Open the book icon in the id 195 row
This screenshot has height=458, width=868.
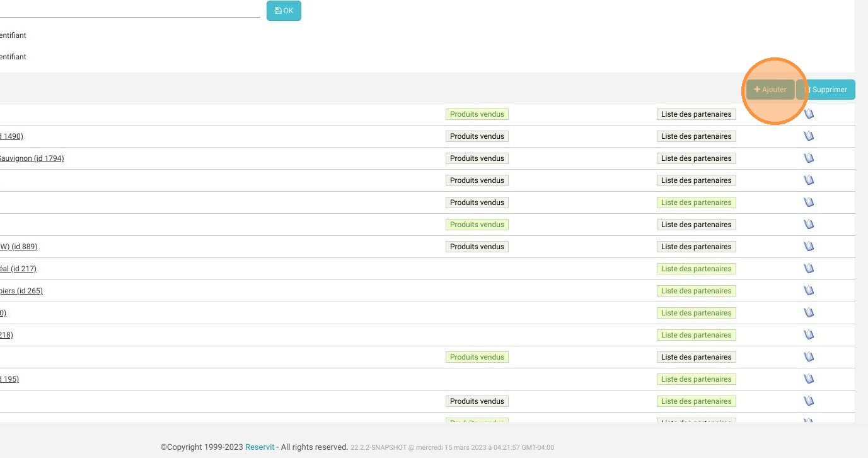(x=809, y=379)
